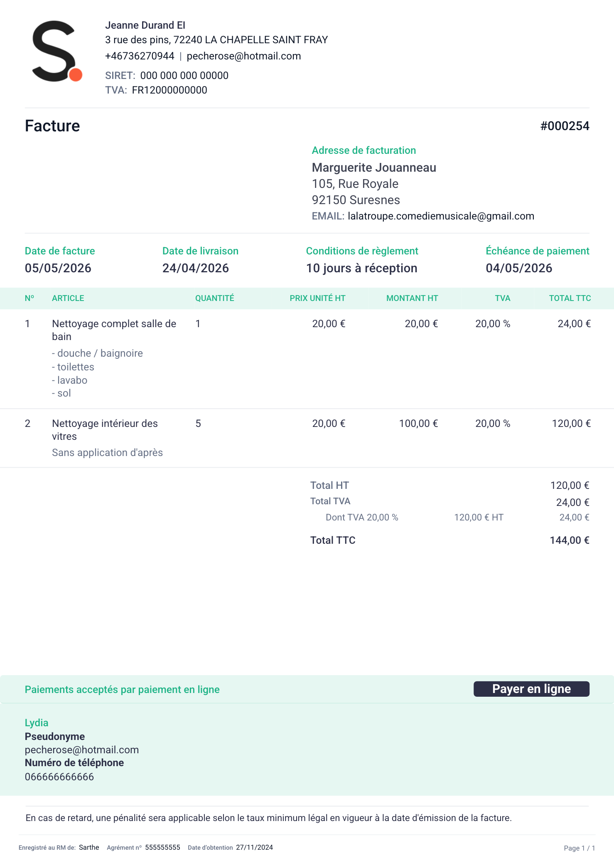
Task: Click the Payer en ligne button
Action: coord(531,689)
